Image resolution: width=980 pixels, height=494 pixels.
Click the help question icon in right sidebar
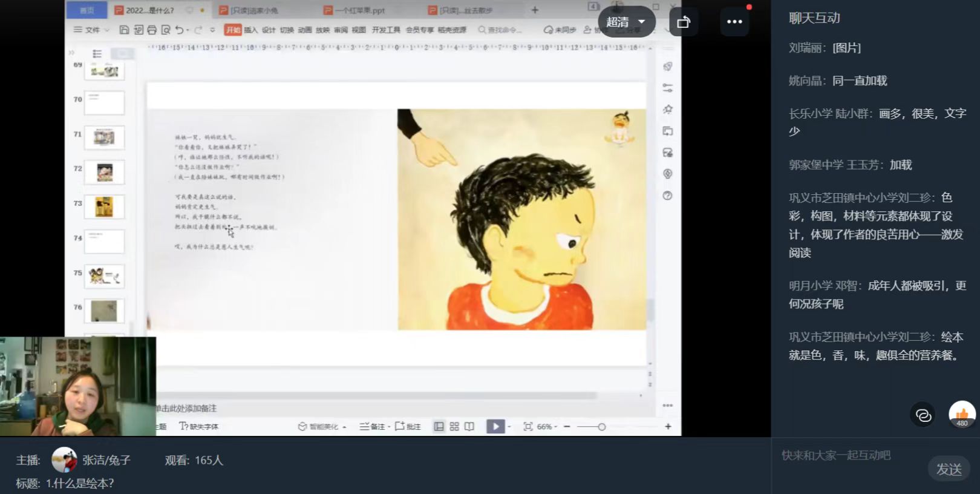(x=668, y=196)
